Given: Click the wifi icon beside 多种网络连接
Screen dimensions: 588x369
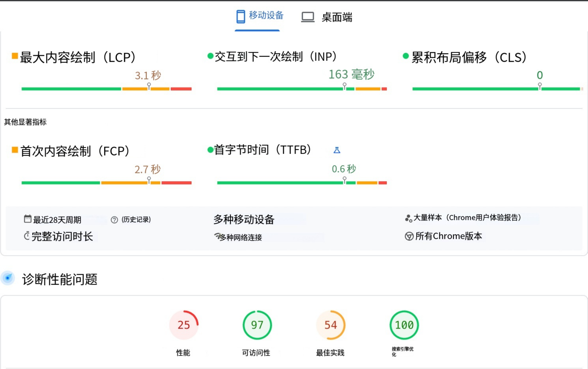Looking at the screenshot, I should pos(217,236).
